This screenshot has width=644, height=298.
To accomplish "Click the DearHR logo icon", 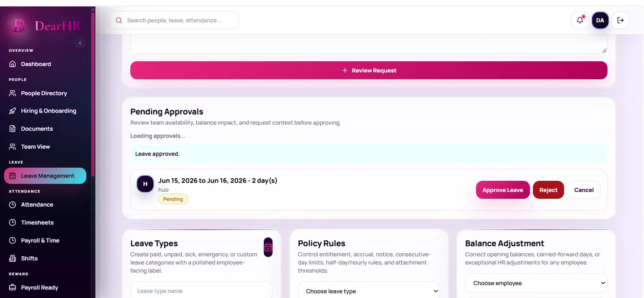I will click(19, 26).
